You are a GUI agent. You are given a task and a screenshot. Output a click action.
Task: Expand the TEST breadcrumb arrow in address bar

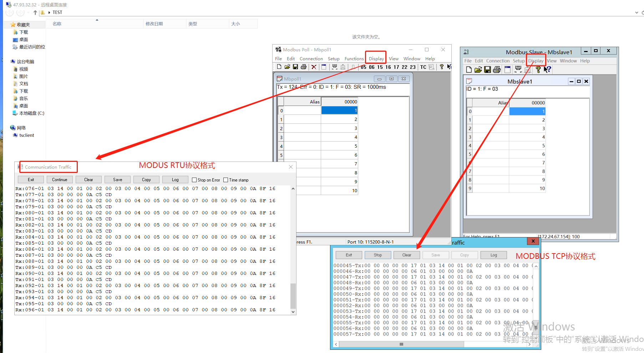point(49,12)
